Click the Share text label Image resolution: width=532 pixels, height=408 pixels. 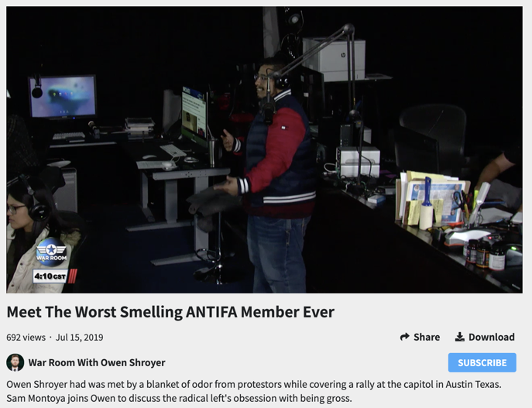click(x=427, y=337)
